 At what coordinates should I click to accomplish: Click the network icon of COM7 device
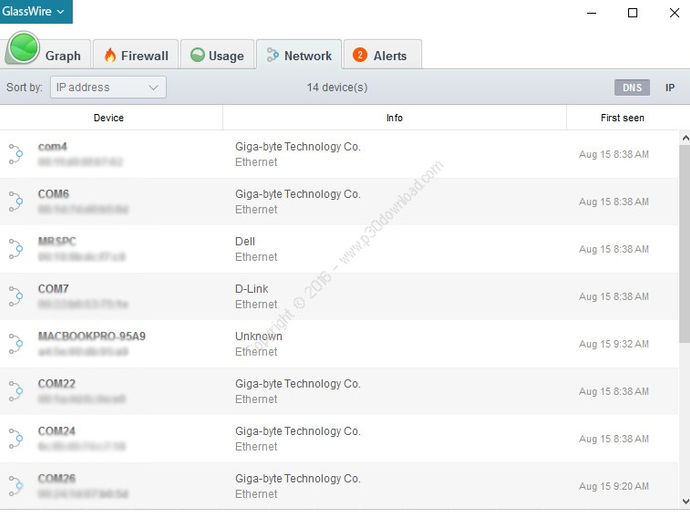coord(16,296)
